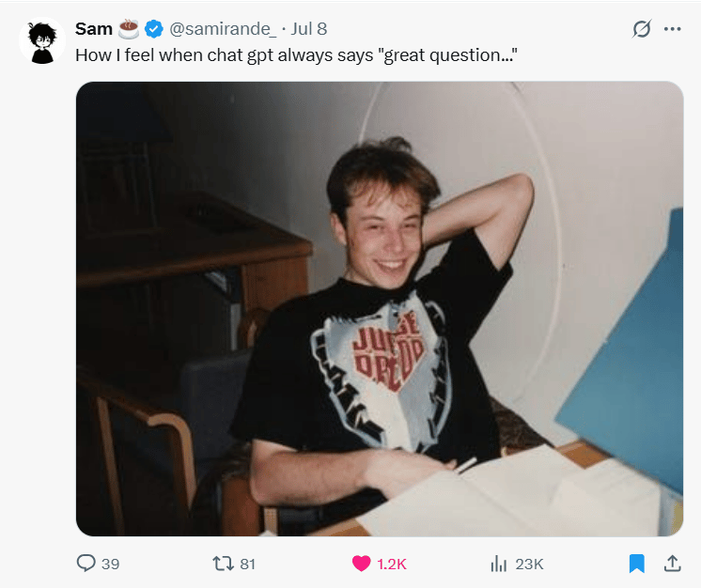Image resolution: width=701 pixels, height=588 pixels.
Task: Click the share upload arrow icon
Action: pos(672,564)
